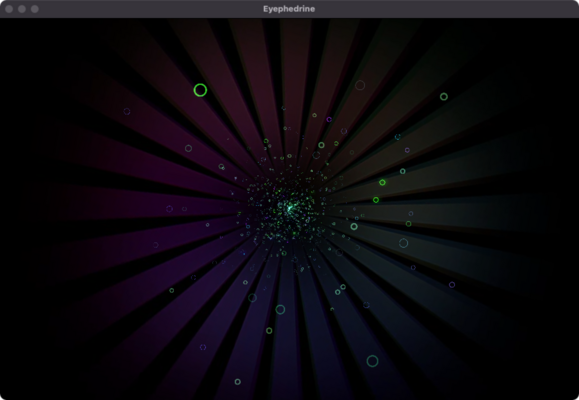The height and width of the screenshot is (400, 579).
Task: Click the Eyephedrine window title
Action: click(x=289, y=9)
